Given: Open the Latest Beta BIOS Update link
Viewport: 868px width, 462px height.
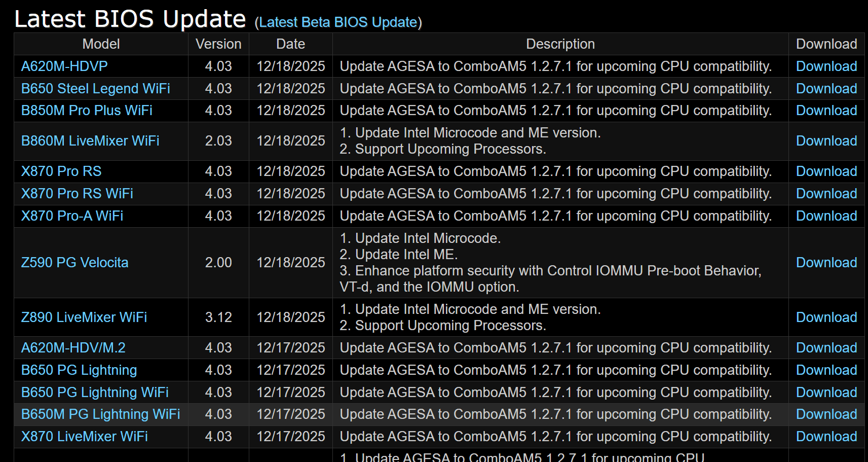Looking at the screenshot, I should click(338, 22).
